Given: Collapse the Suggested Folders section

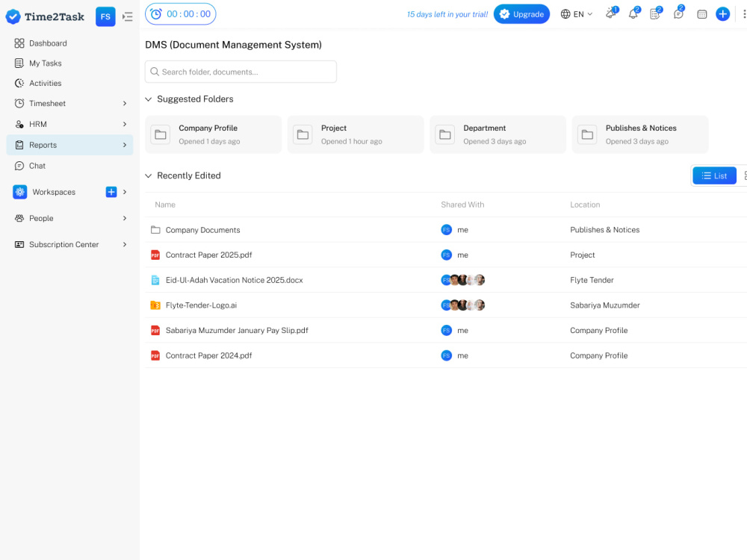Looking at the screenshot, I should (x=148, y=99).
